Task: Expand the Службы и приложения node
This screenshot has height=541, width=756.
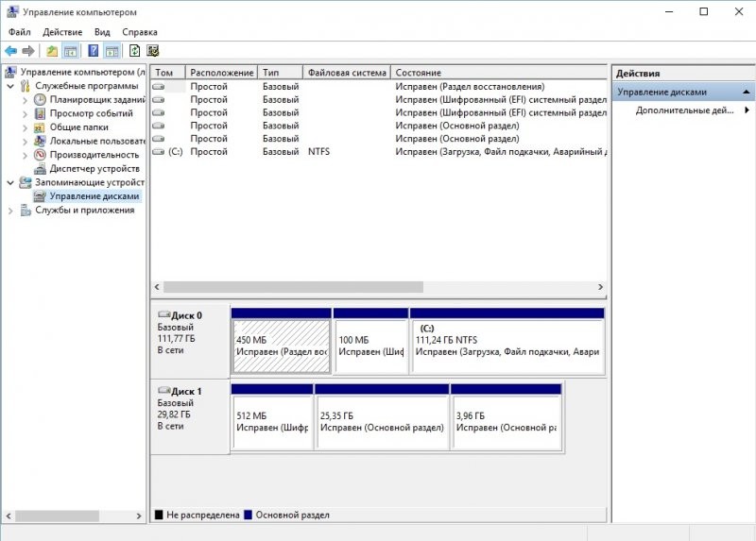Action: coord(11,211)
